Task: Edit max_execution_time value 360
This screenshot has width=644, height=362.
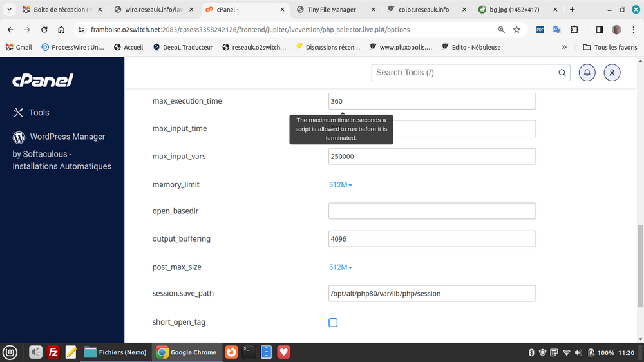Action: click(x=432, y=101)
